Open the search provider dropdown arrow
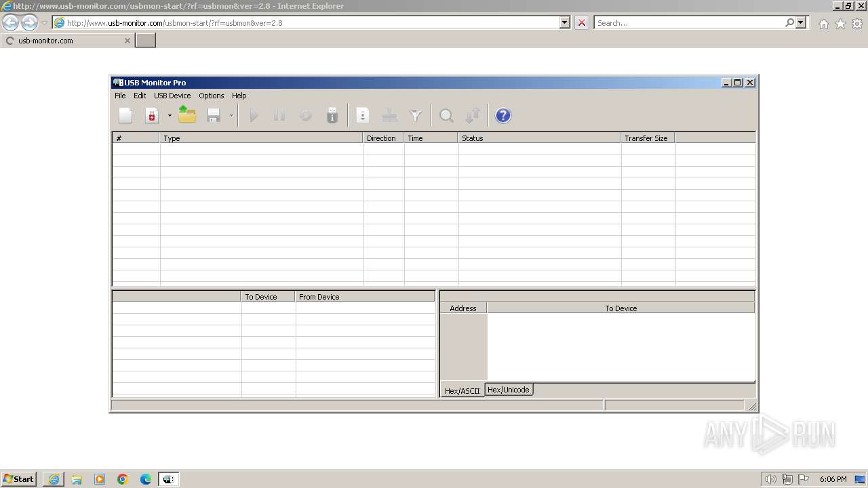 [801, 22]
